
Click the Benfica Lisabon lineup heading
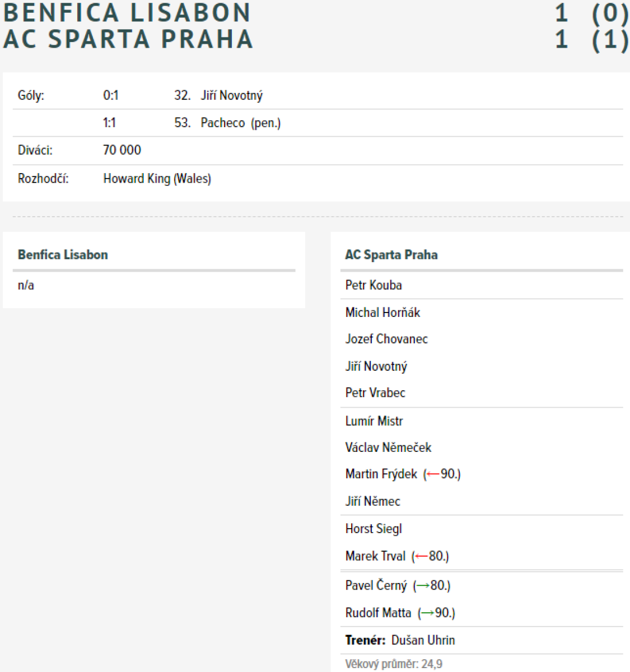coord(63,255)
